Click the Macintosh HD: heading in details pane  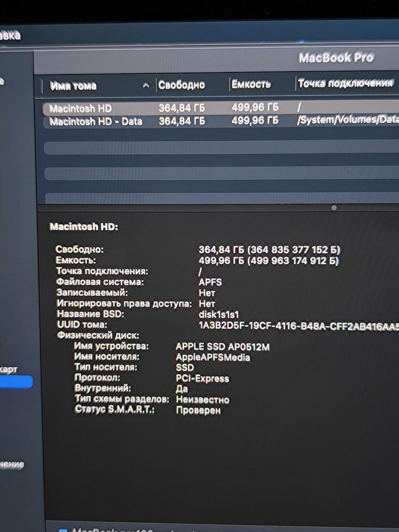84,227
